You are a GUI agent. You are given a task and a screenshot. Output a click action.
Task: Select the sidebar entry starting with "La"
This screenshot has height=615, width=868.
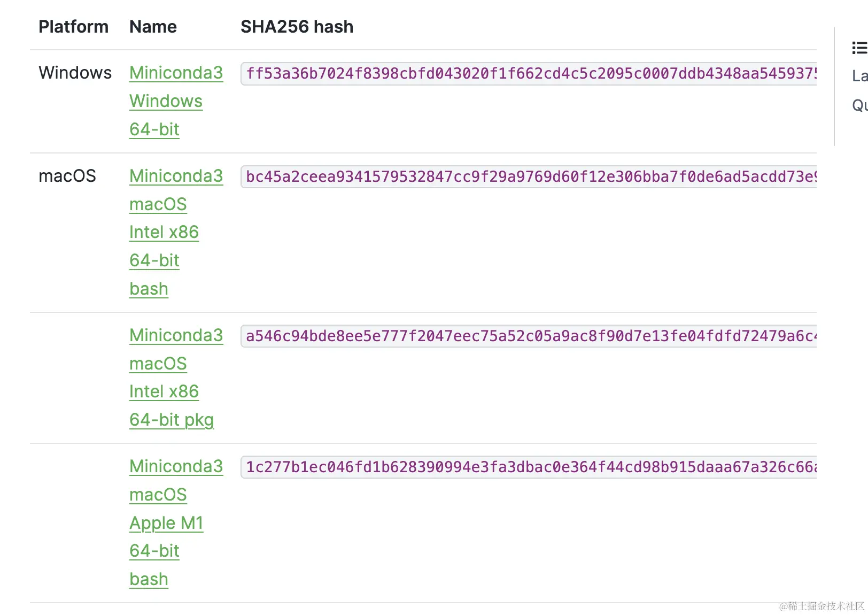[859, 76]
